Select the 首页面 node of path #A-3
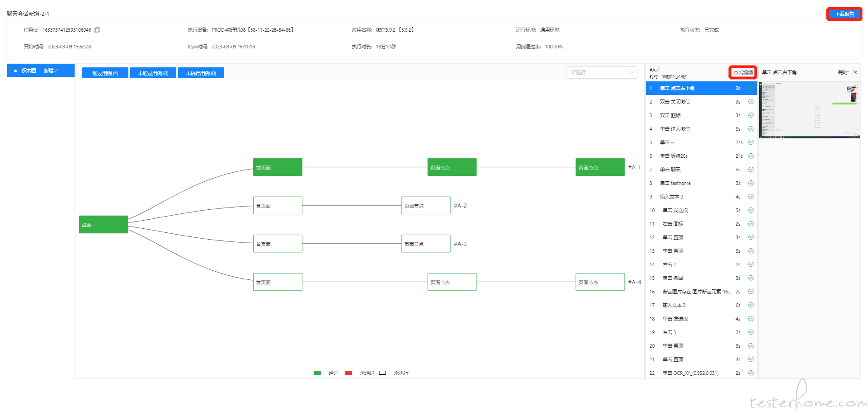Image resolution: width=868 pixels, height=420 pixels. click(x=278, y=244)
